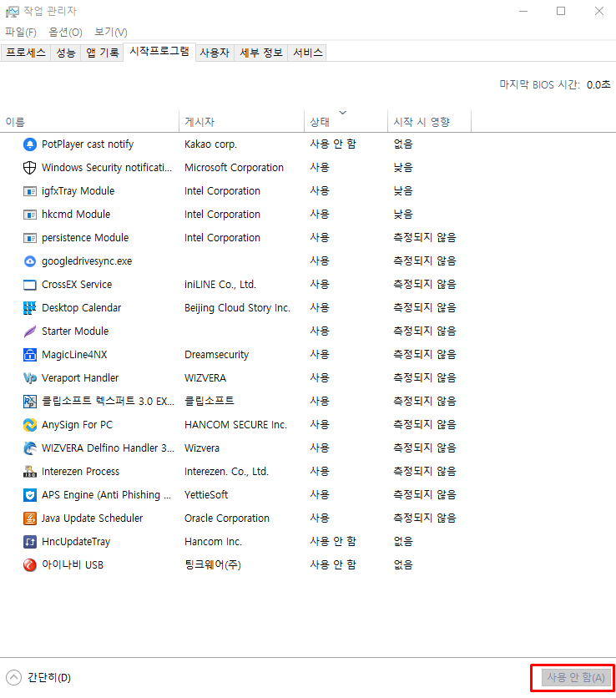
Task: Click publisher Microsoft Corporation
Action: click(x=234, y=168)
